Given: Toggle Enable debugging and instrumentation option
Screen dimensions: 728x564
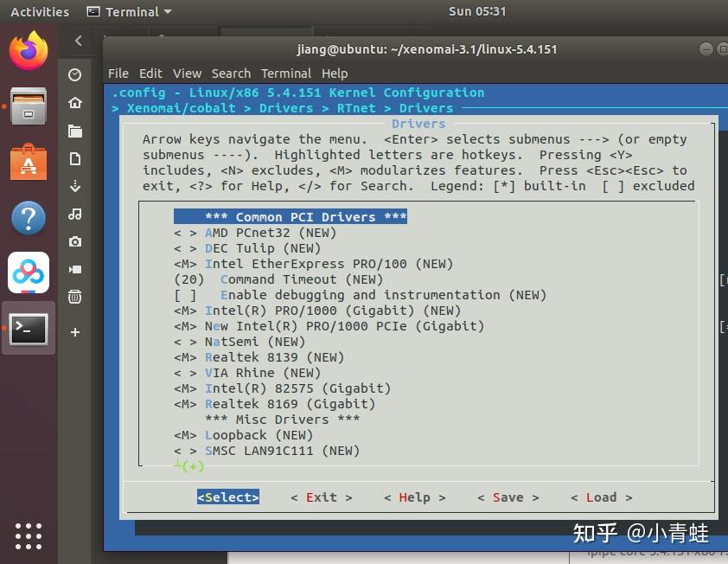Looking at the screenshot, I should 360,295.
